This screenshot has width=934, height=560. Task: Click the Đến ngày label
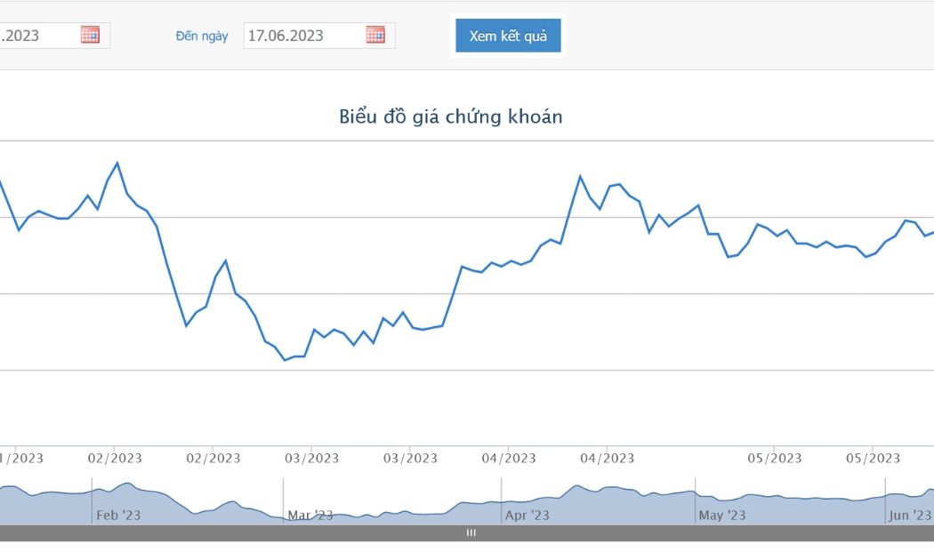click(x=202, y=36)
